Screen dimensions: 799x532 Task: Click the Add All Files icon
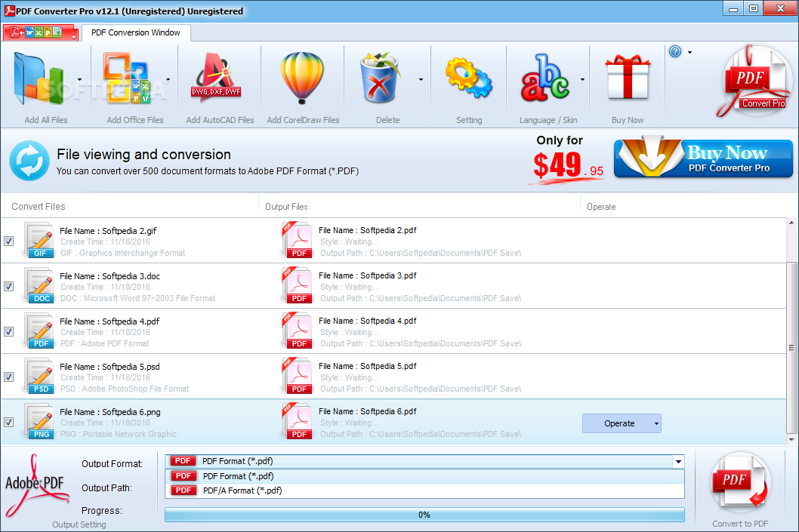39,79
